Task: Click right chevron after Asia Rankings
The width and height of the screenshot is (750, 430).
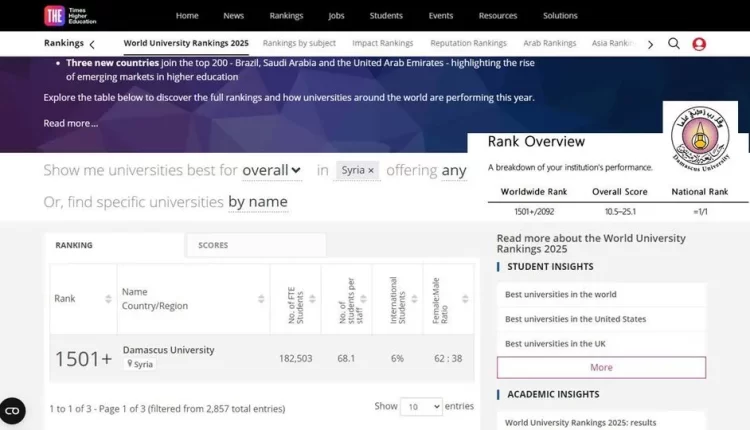Action: (650, 44)
